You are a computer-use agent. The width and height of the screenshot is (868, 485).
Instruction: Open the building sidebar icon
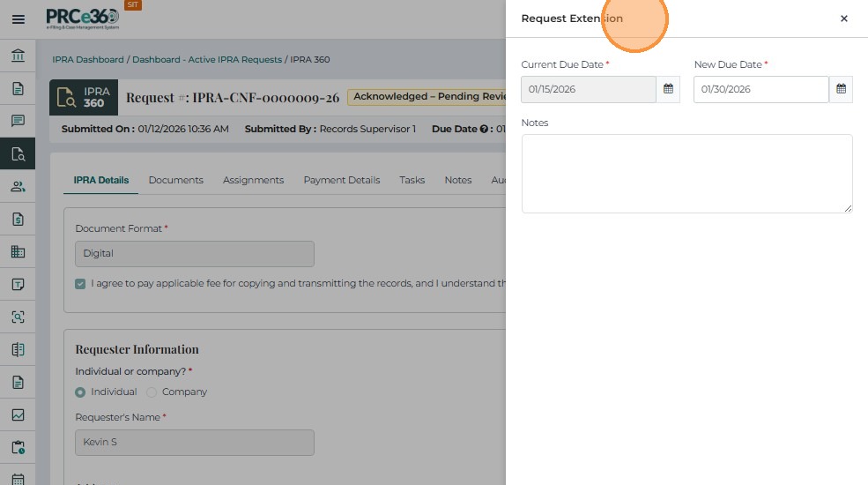click(x=18, y=252)
